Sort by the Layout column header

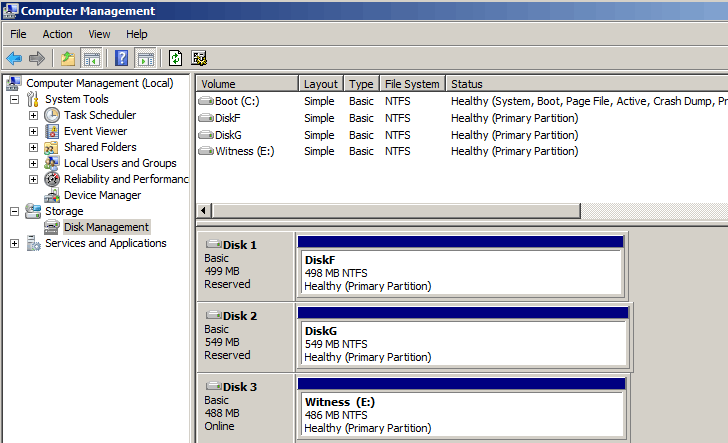tap(321, 84)
